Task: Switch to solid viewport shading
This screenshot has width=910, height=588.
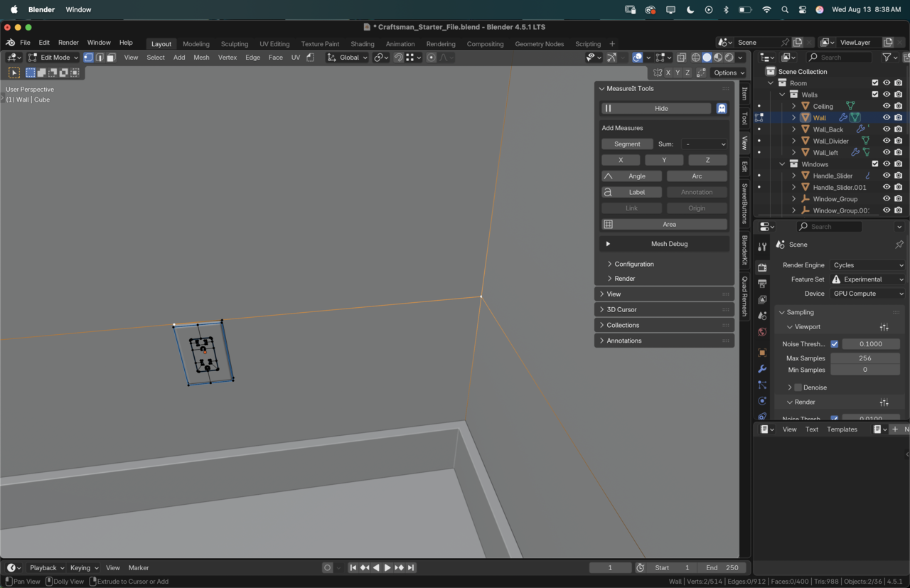Action: pyautogui.click(x=707, y=58)
